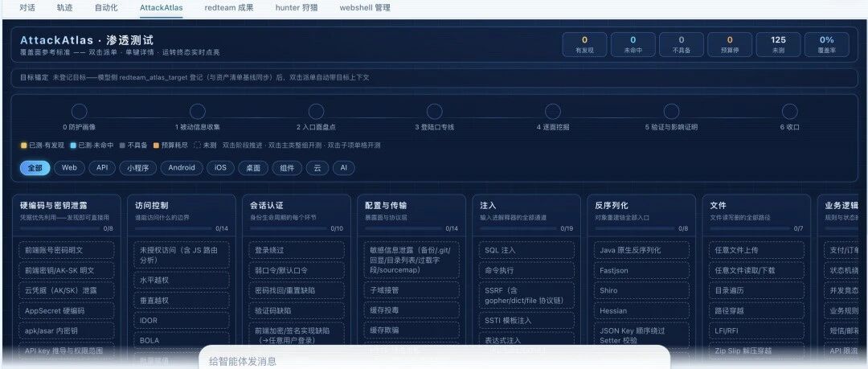
Task: Select the 弱口令/默认口令 item
Action: tap(296, 270)
